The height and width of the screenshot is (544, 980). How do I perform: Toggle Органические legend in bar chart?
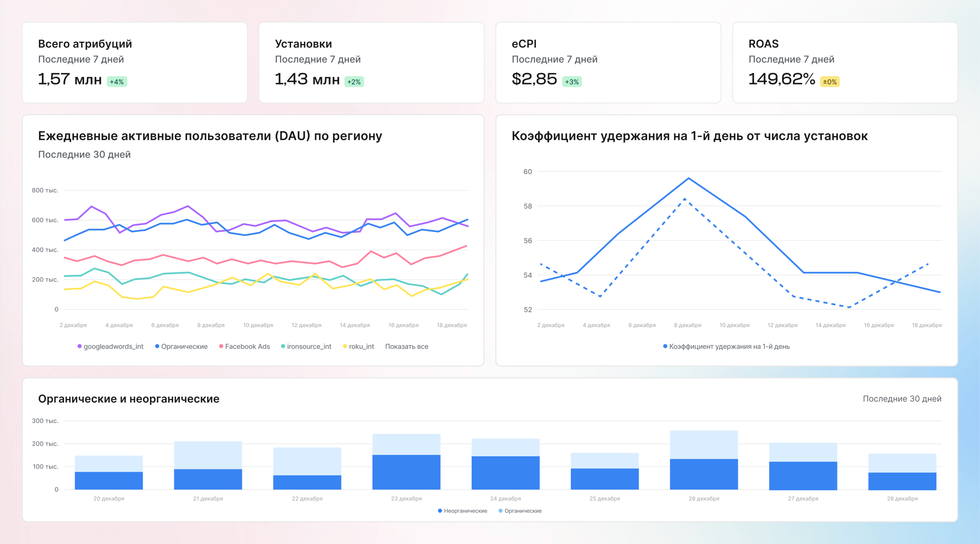click(x=523, y=511)
